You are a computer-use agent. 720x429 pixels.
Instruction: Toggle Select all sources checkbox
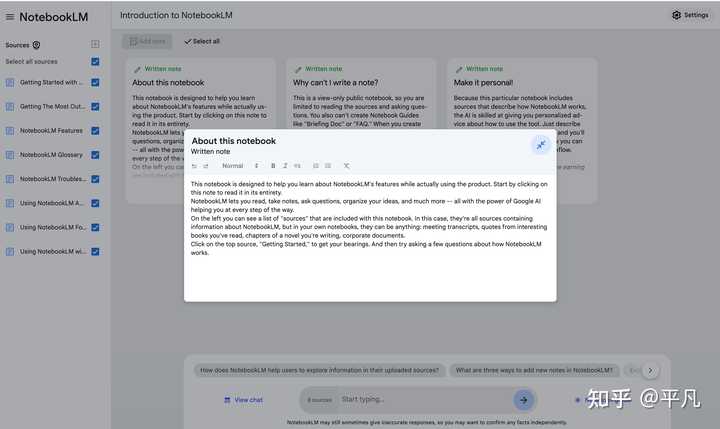[95, 62]
